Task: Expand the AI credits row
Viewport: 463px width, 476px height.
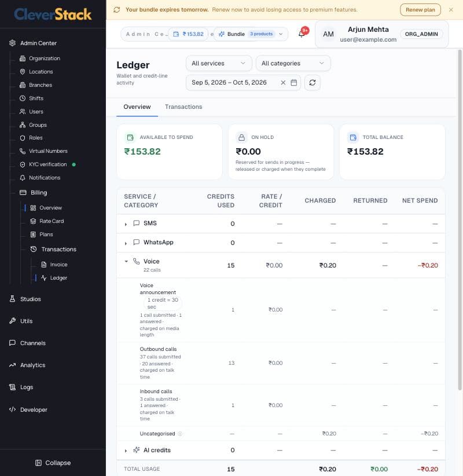Action: (126, 451)
